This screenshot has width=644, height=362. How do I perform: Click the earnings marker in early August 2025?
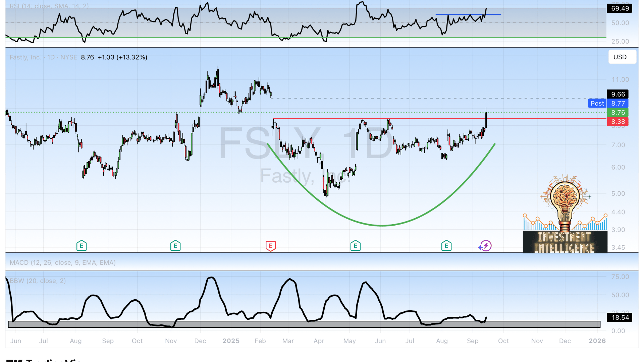point(446,246)
